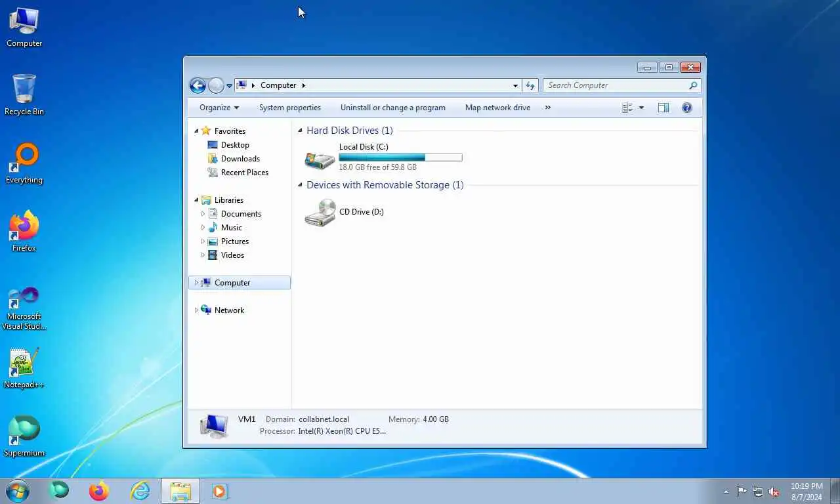Viewport: 840px width, 504px height.
Task: Select Recent Places under Favorites
Action: tap(244, 173)
